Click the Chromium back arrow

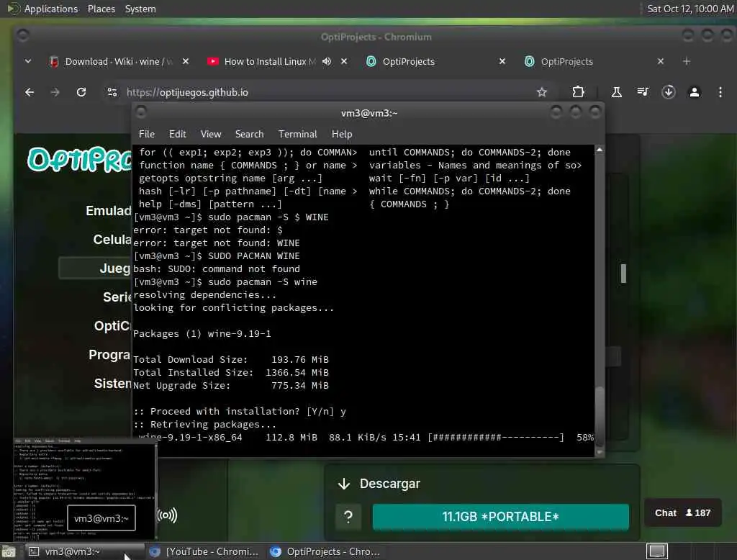click(x=29, y=92)
